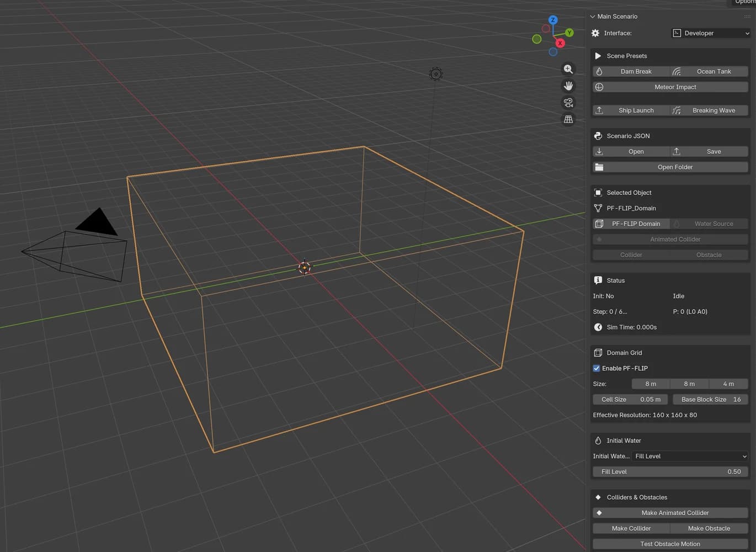Load the Ship Launch preset
756x552 pixels.
coord(631,110)
